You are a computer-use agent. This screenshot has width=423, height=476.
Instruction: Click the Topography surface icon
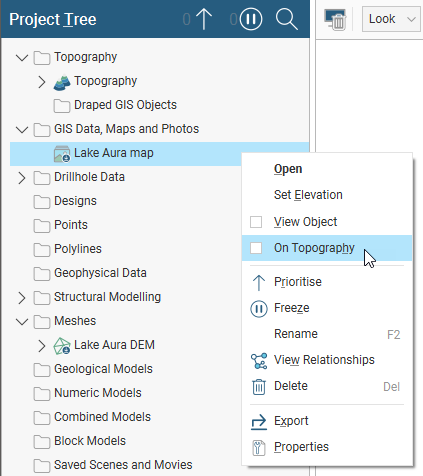[62, 82]
